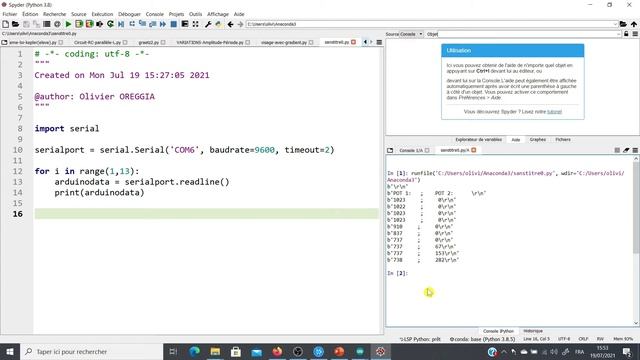Click the conda base environment status entry
Image resolution: width=640 pixels, height=360 pixels.
pyautogui.click(x=482, y=339)
